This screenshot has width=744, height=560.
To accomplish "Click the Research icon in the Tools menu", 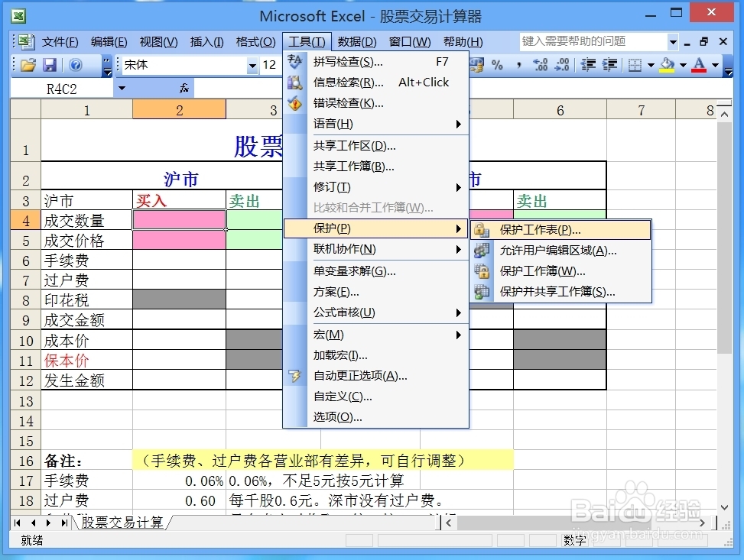I will pyautogui.click(x=294, y=83).
